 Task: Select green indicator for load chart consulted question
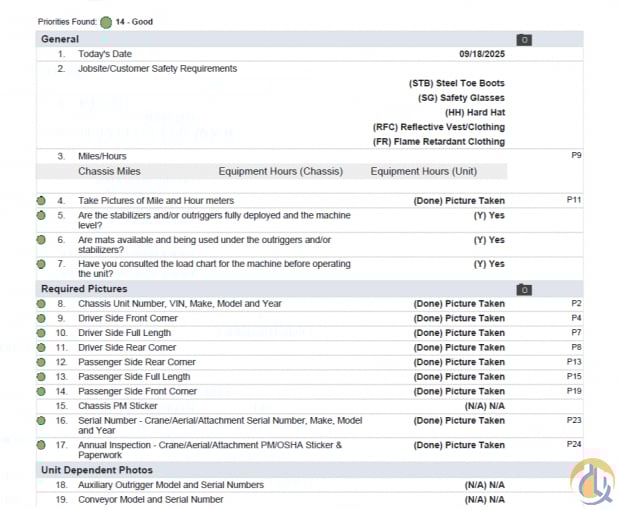[41, 264]
